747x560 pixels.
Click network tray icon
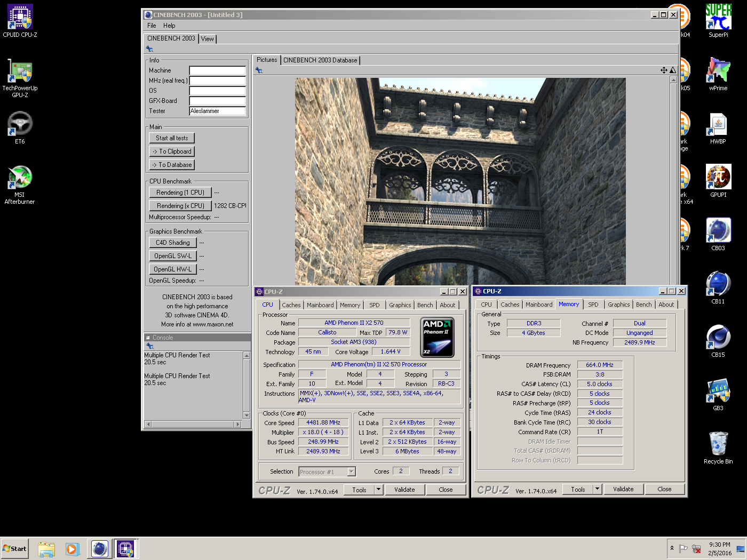pos(696,548)
